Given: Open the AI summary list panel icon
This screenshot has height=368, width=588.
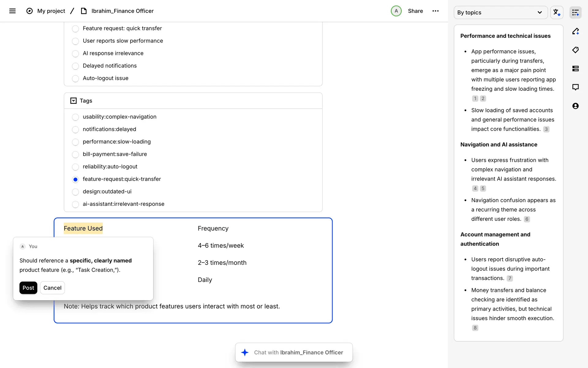Looking at the screenshot, I should [575, 13].
